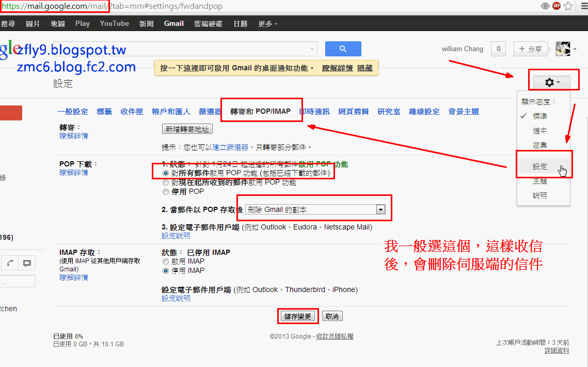Image resolution: width=588 pixels, height=367 pixels.
Task: Click the william Chang account name
Action: coord(463,49)
